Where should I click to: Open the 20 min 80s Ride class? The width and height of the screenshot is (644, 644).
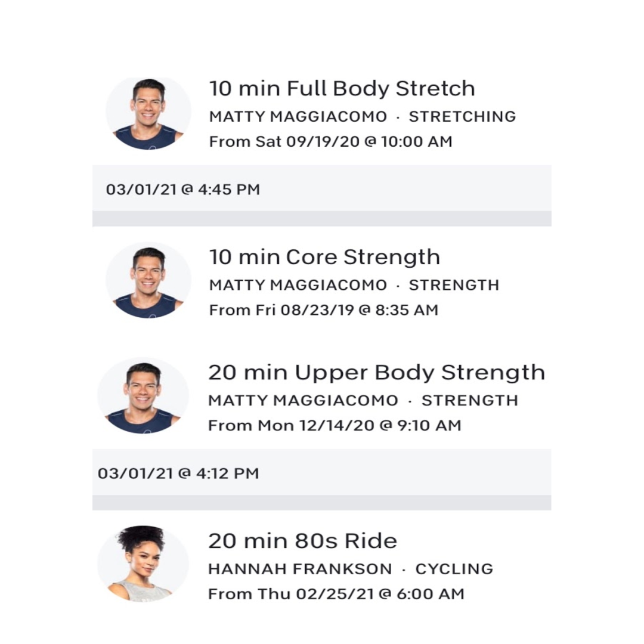click(303, 541)
